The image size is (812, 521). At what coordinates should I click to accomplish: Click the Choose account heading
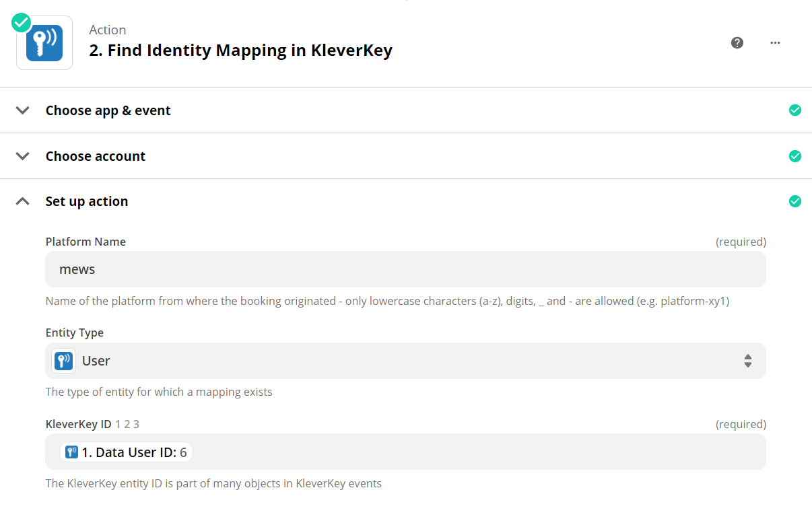(x=96, y=156)
